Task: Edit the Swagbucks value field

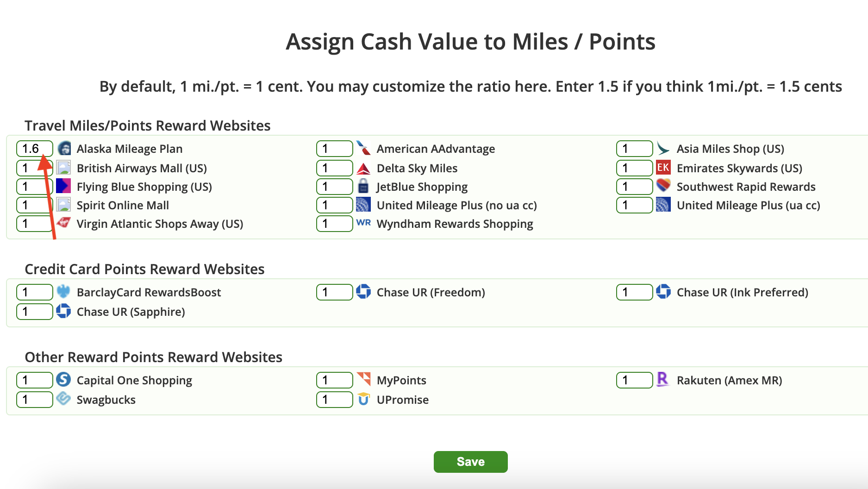Action: pyautogui.click(x=35, y=400)
